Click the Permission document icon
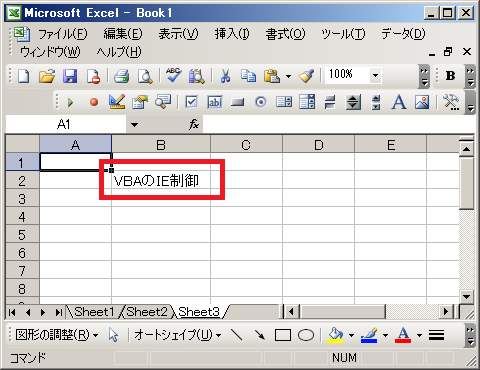Viewport: 480px width, 370px height. [x=93, y=76]
